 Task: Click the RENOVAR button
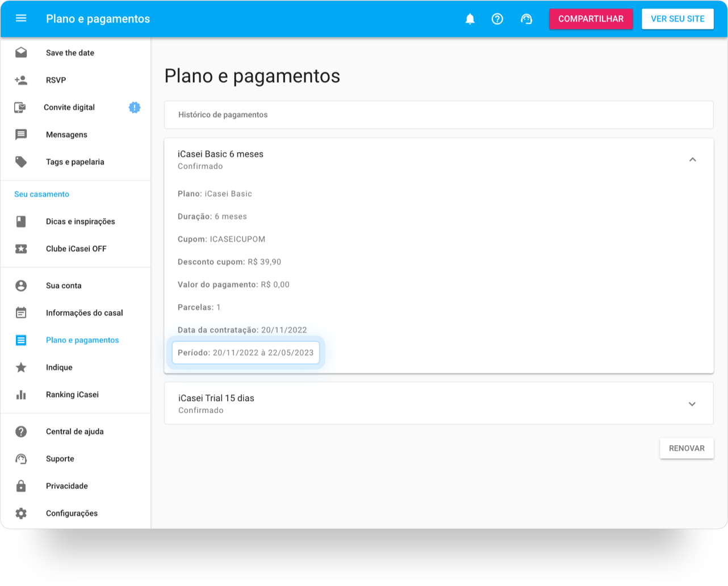point(687,448)
